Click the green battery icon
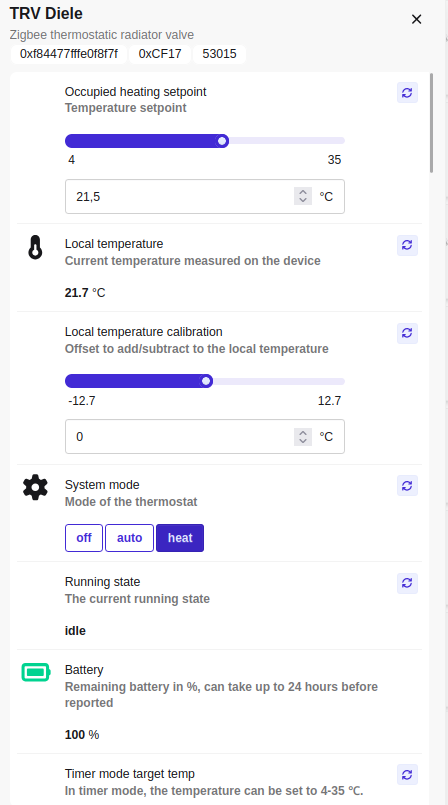This screenshot has width=448, height=805. (x=36, y=672)
